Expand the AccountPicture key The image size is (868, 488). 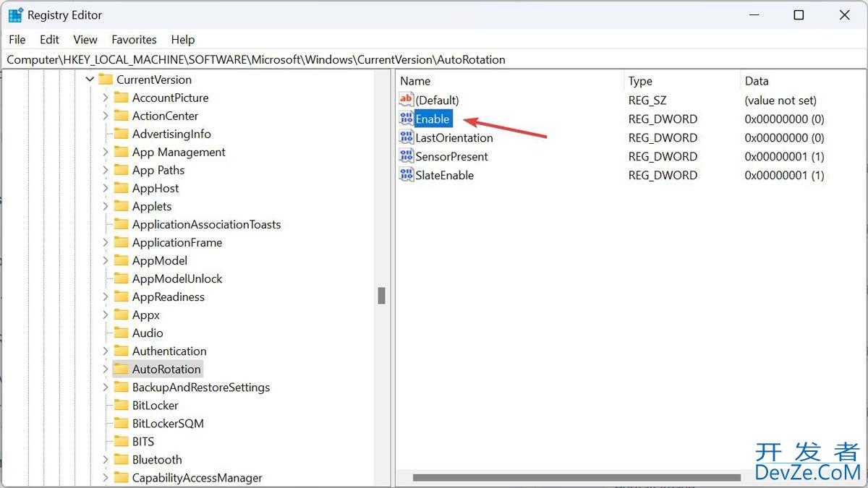point(105,98)
